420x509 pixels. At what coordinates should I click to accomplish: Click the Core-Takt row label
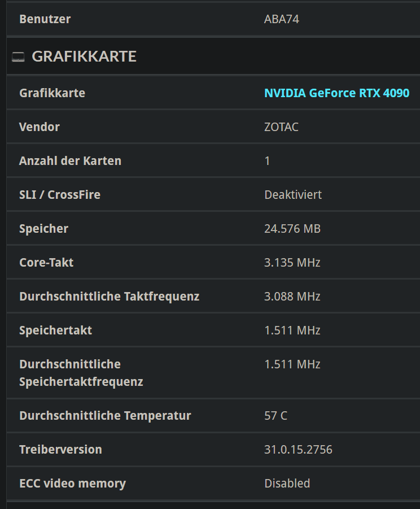click(46, 263)
